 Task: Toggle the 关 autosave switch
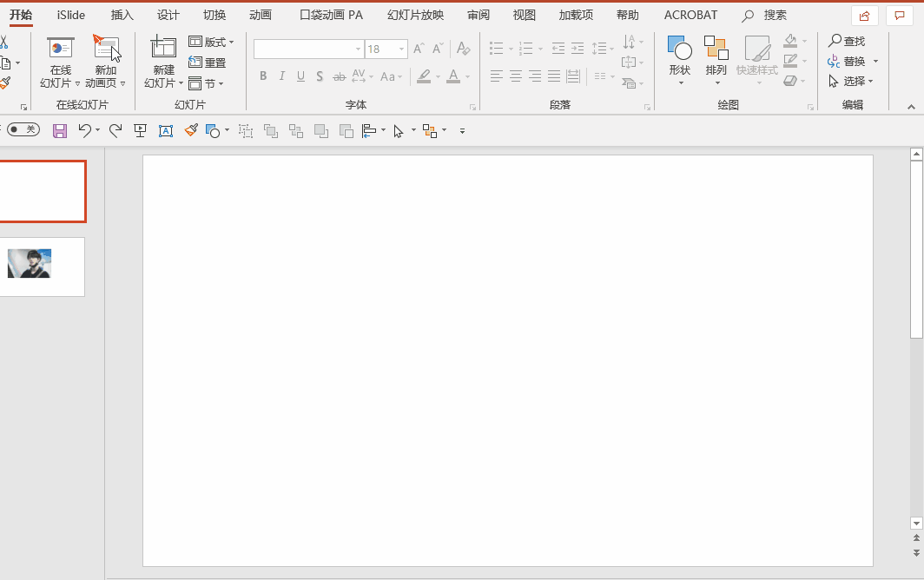tap(23, 129)
